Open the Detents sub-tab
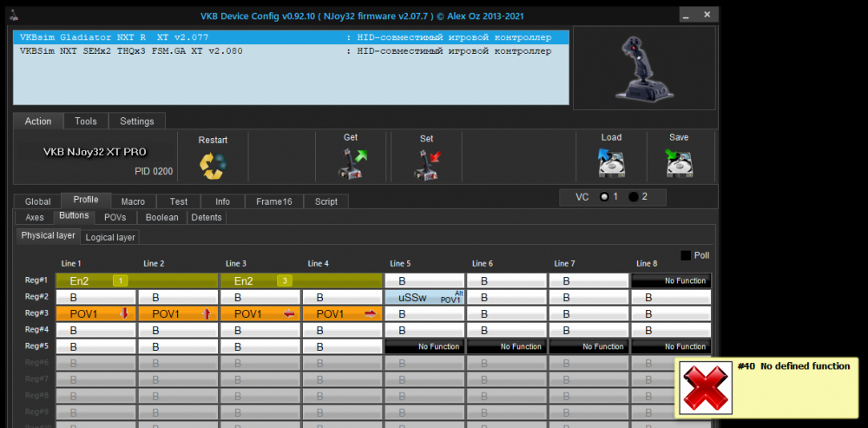Viewport: 868px width, 428px height. tap(207, 218)
